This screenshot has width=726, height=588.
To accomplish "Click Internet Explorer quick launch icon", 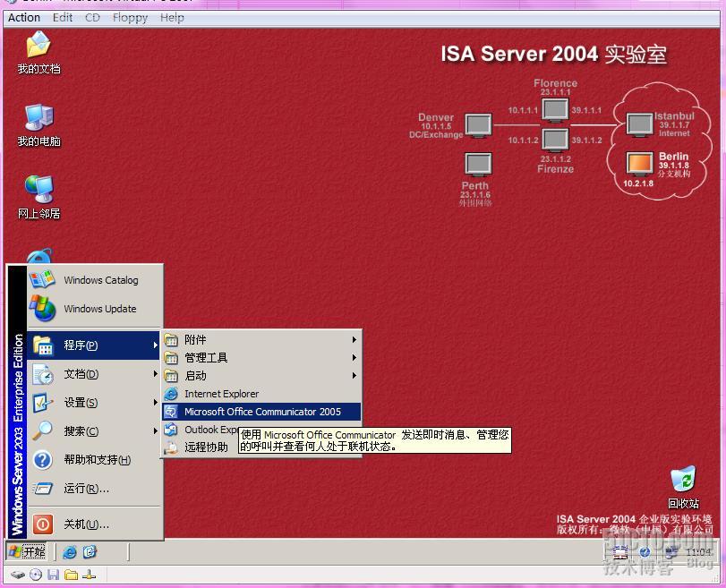I will [x=70, y=552].
